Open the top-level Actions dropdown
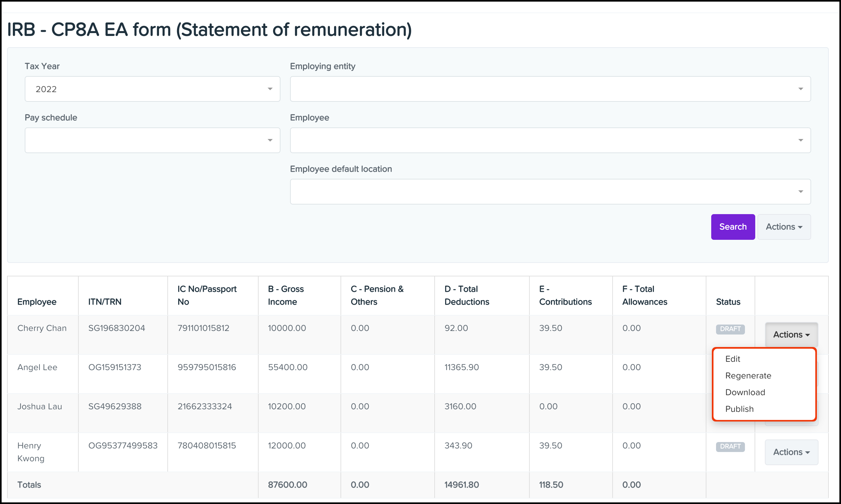Screen dimensions: 841x504 click(x=784, y=227)
